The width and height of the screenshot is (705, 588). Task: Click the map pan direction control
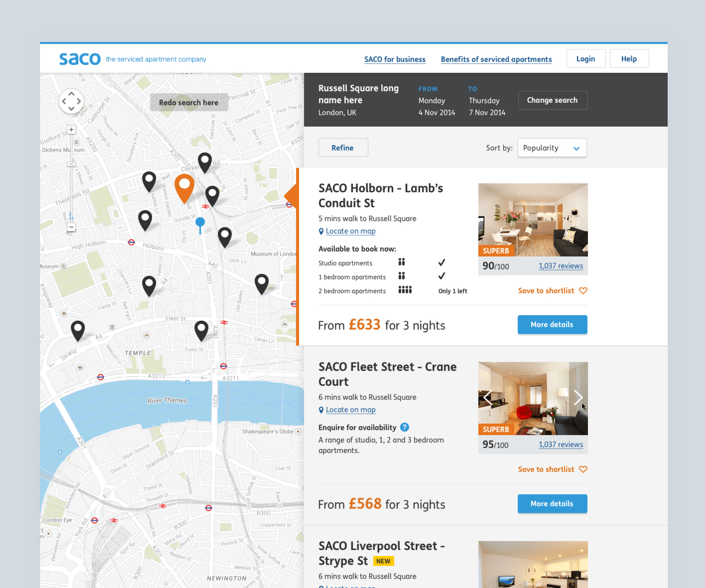pyautogui.click(x=71, y=101)
